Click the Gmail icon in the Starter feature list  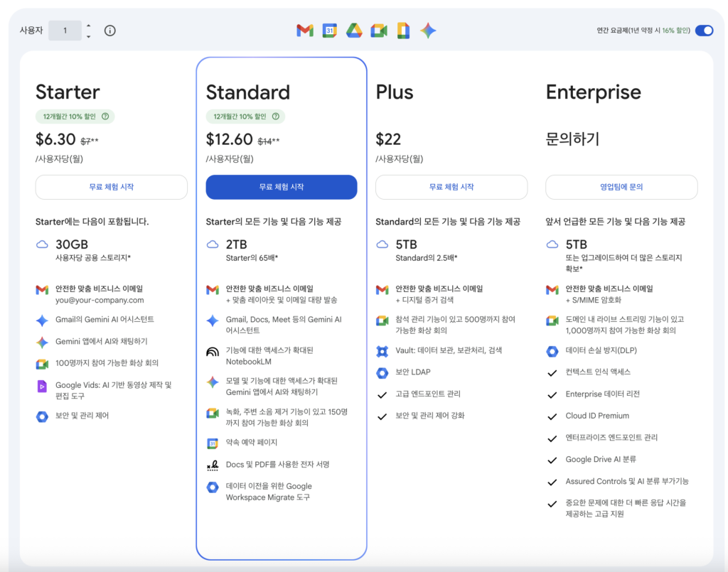[42, 290]
